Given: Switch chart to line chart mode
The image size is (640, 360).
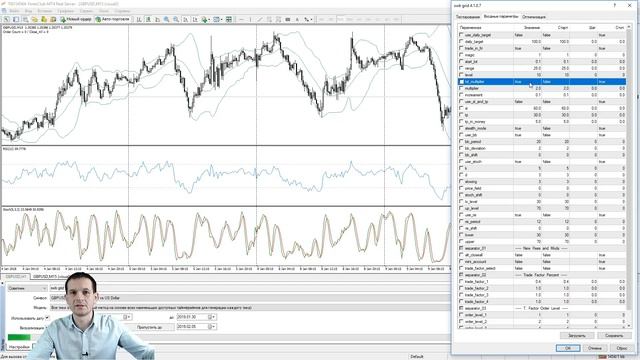Looking at the screenshot, I should (158, 19).
